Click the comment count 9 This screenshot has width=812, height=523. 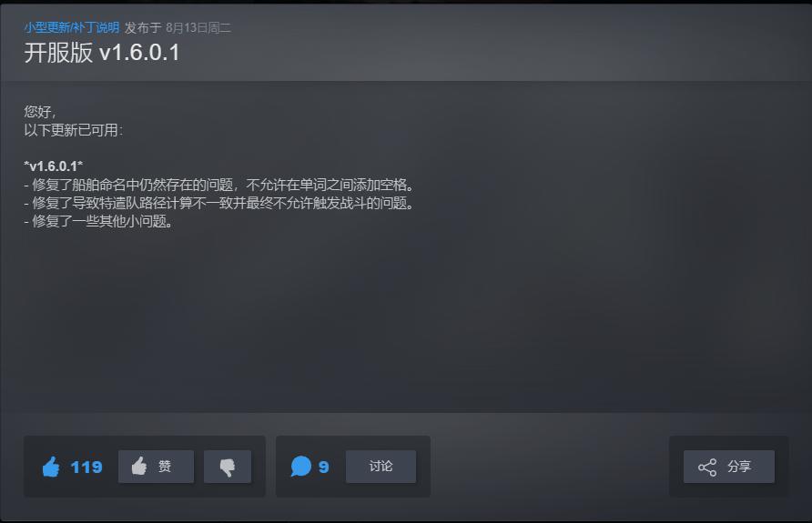pyautogui.click(x=324, y=468)
